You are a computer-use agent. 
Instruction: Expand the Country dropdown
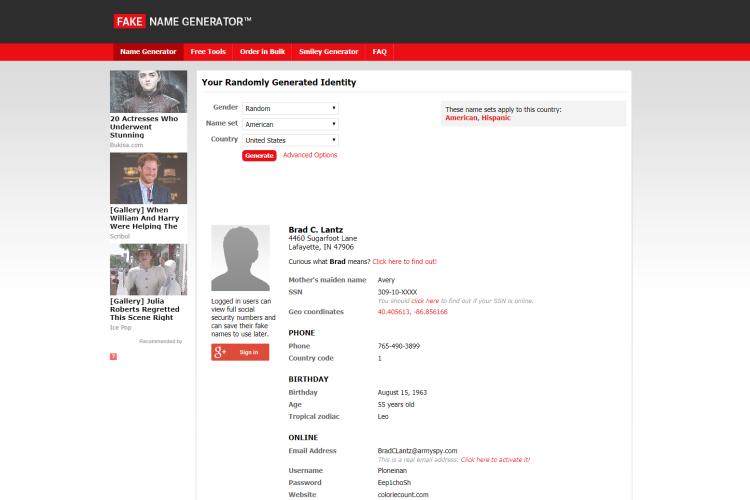tap(290, 140)
